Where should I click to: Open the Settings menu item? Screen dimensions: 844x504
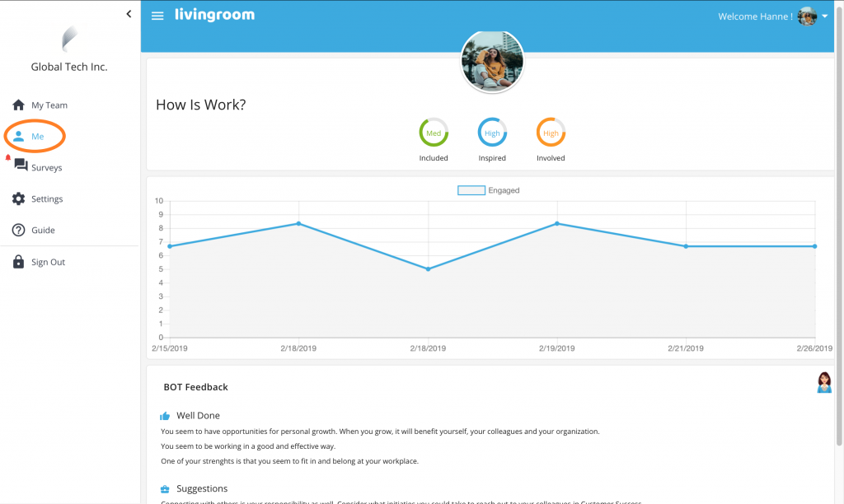pyautogui.click(x=47, y=198)
